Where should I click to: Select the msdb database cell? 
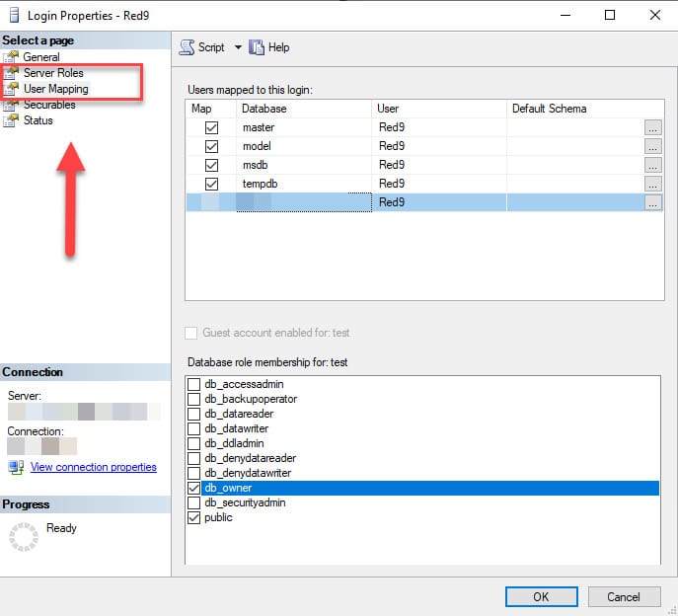(304, 165)
